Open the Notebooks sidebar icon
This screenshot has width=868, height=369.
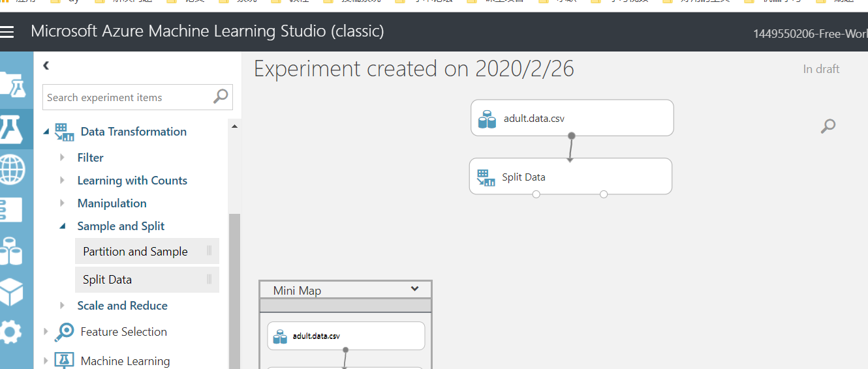point(10,210)
